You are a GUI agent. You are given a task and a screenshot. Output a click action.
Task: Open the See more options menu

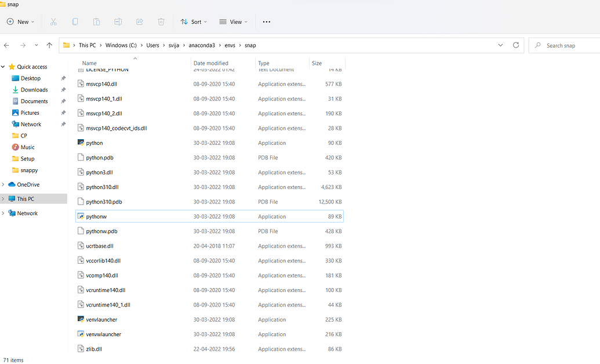pos(266,21)
